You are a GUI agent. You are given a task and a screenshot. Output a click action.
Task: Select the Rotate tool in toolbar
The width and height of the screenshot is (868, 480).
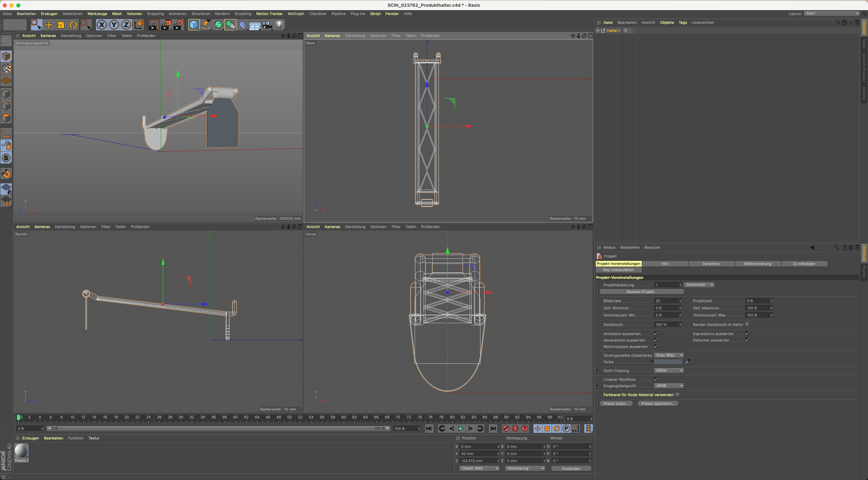(x=73, y=25)
